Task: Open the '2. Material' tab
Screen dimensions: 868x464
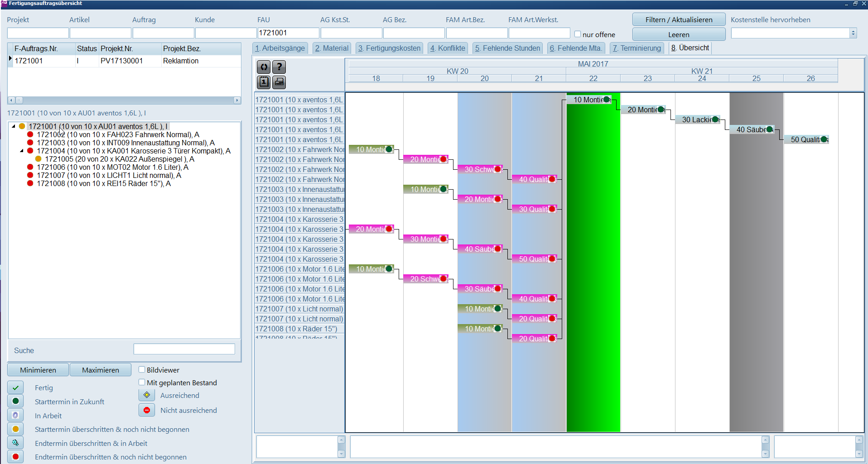Action: 332,48
